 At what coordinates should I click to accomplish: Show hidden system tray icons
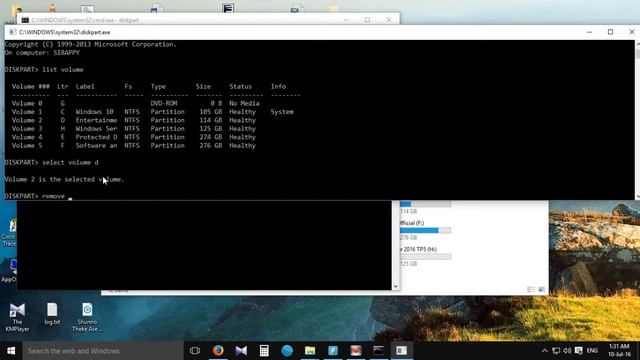[x=544, y=351]
